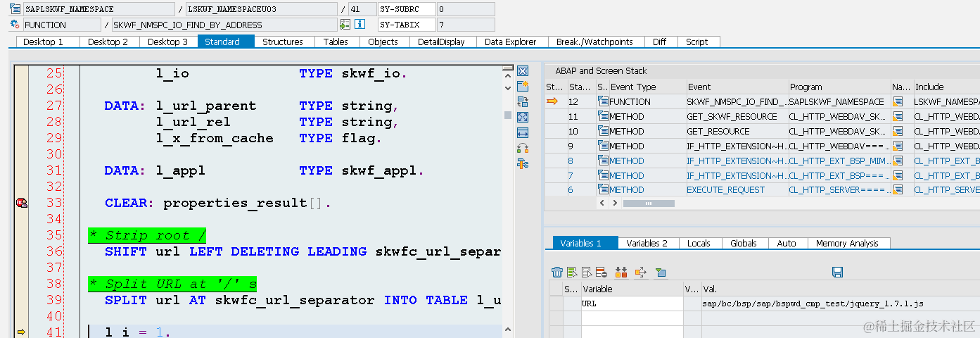The height and width of the screenshot is (338, 980).
Task: Click the navigation icon in EXECUTE_REQUEST row
Action: (x=898, y=190)
